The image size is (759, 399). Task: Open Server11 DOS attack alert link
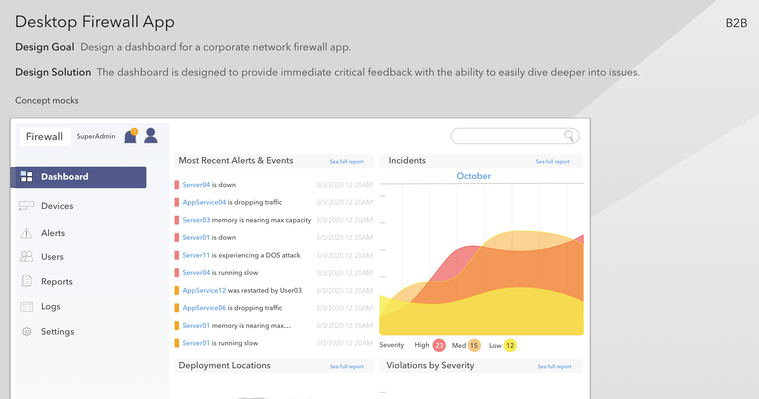[x=196, y=255]
